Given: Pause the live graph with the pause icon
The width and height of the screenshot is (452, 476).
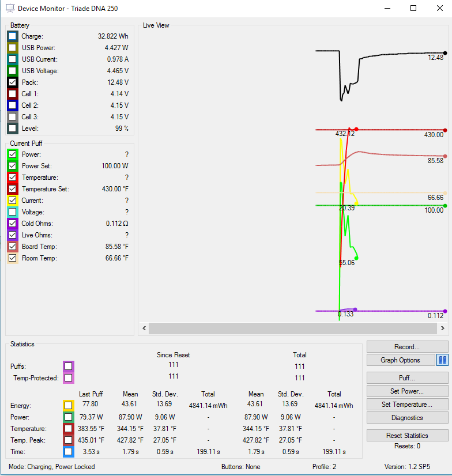Looking at the screenshot, I should click(442, 360).
